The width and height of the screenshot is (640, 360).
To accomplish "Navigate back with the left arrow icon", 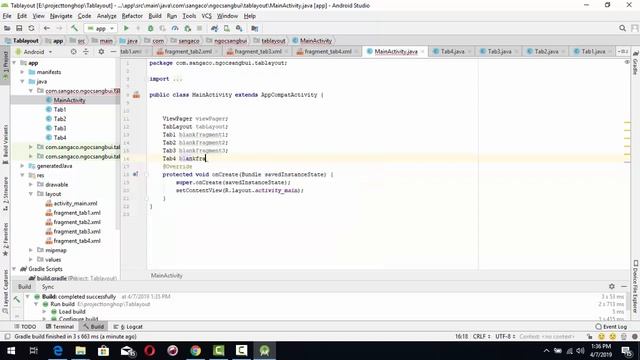I will [47, 28].
